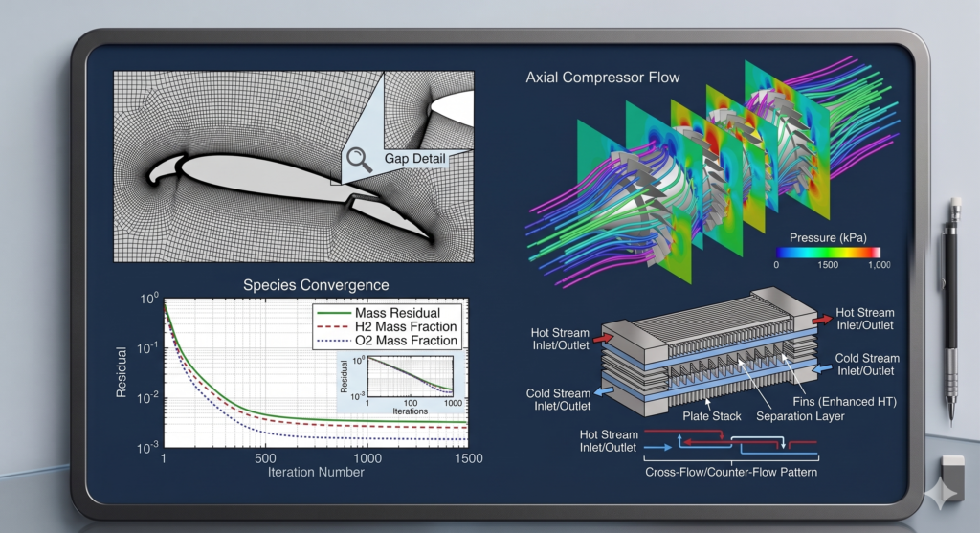Click the Fins (Enhanced HT) label
980x533 pixels.
[x=844, y=402]
